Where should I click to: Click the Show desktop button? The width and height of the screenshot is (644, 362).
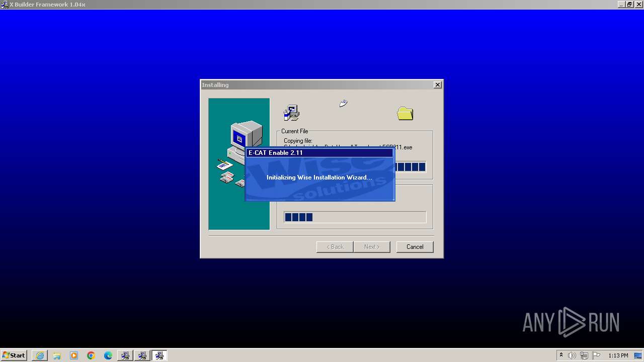pyautogui.click(x=638, y=355)
